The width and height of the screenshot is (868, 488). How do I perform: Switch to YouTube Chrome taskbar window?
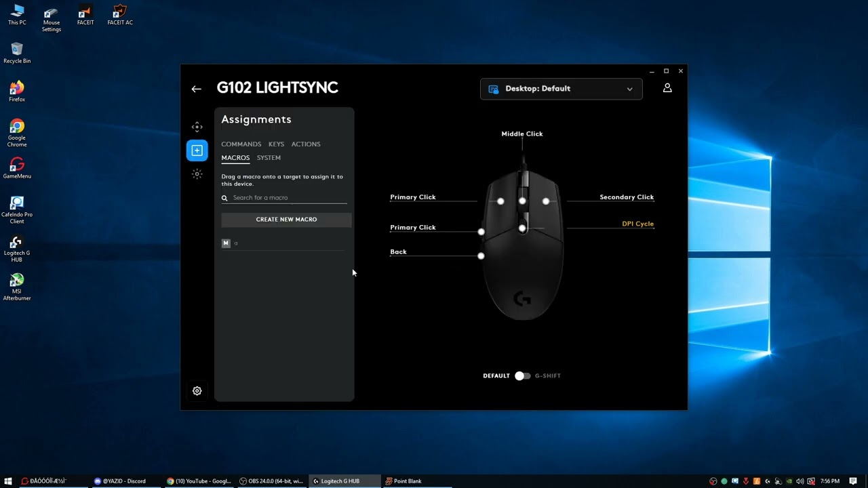click(x=199, y=481)
